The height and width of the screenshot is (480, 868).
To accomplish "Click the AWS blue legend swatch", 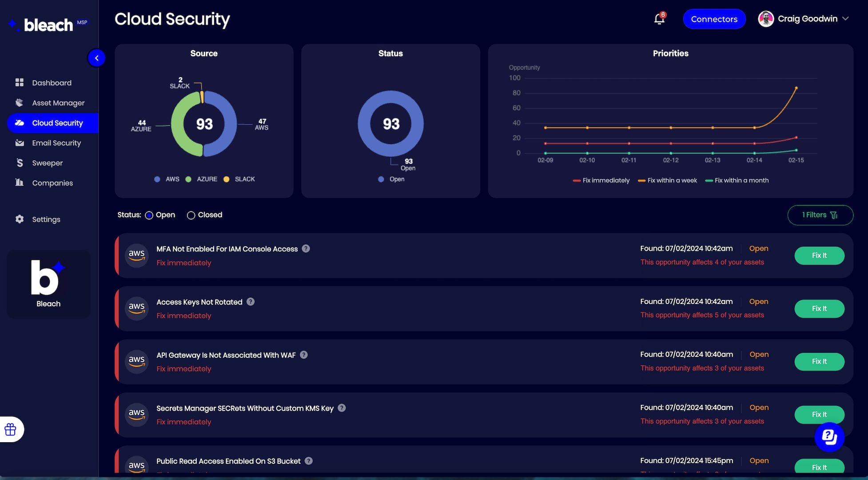I will pos(157,179).
